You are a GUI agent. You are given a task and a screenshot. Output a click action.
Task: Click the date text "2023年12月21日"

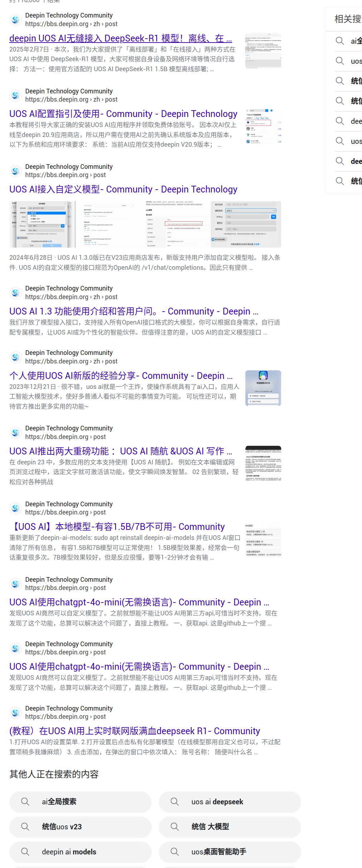(x=33, y=387)
